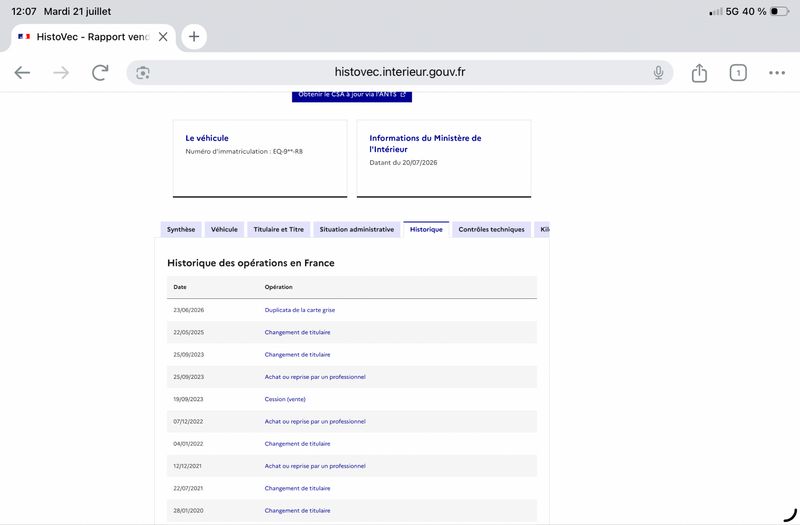The height and width of the screenshot is (525, 800).
Task: Open Informations du Ministère de l'Intérieur card
Action: (x=444, y=158)
